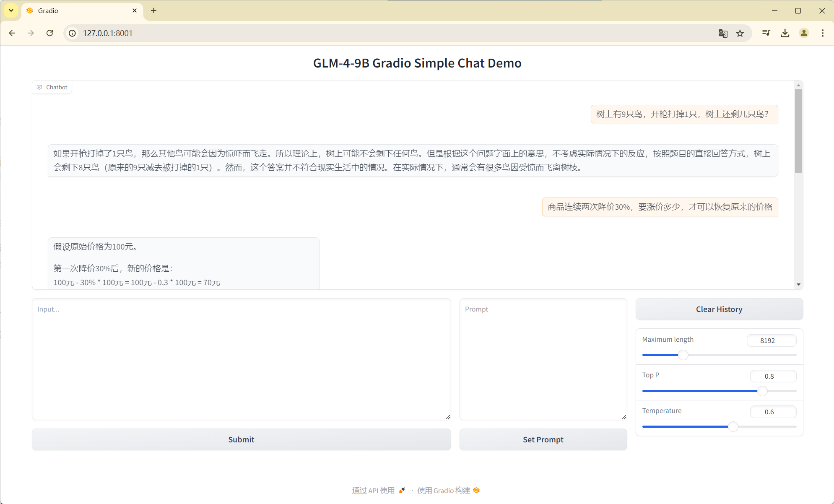Open the tab search dropdown arrow

11,10
